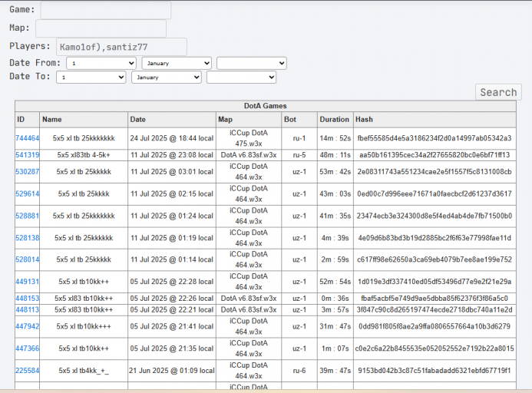The height and width of the screenshot is (393, 532).
Task: Select the iCCup DotA 475.w3x map cell
Action: pyautogui.click(x=249, y=138)
